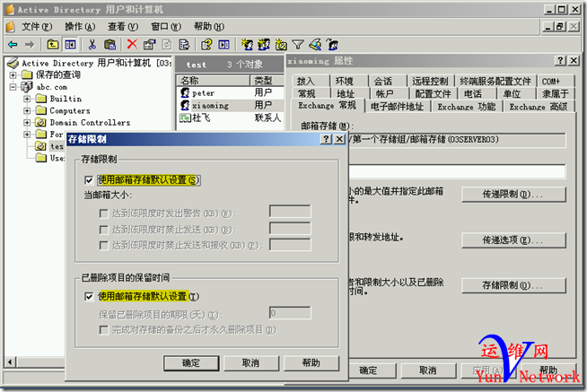Viewport: 587px width, 392px height.
Task: Open Properties via the toolbar icon
Action: (x=149, y=45)
